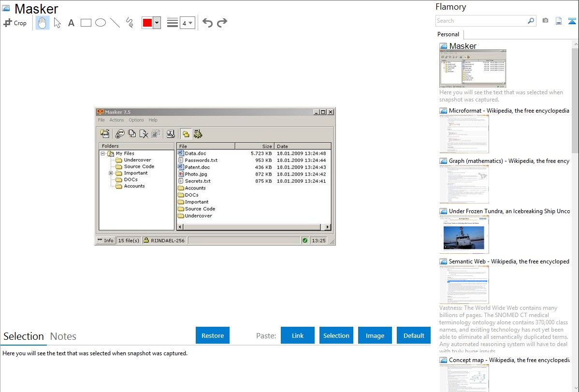Select the arrow pointer tool

[x=57, y=23]
